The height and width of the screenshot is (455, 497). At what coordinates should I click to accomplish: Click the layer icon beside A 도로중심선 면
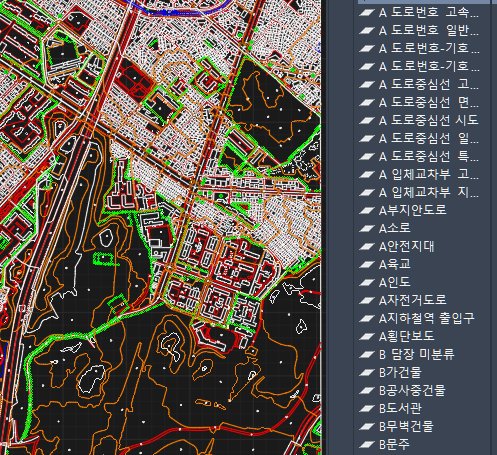click(367, 103)
